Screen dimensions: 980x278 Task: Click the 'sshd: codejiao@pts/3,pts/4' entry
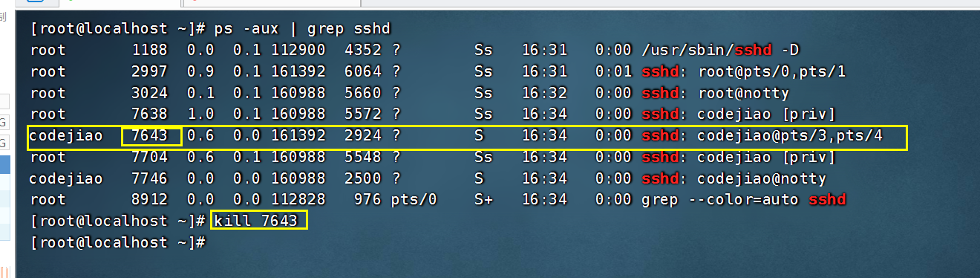(762, 136)
